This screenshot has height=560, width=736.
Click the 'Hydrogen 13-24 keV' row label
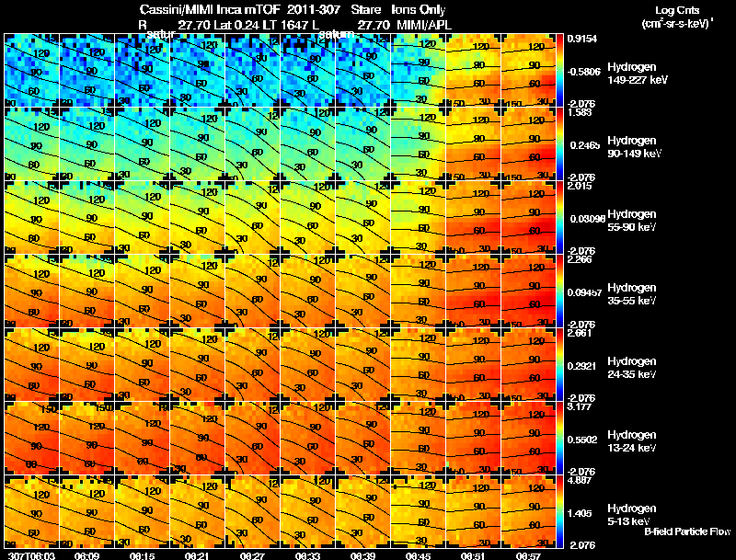point(632,441)
